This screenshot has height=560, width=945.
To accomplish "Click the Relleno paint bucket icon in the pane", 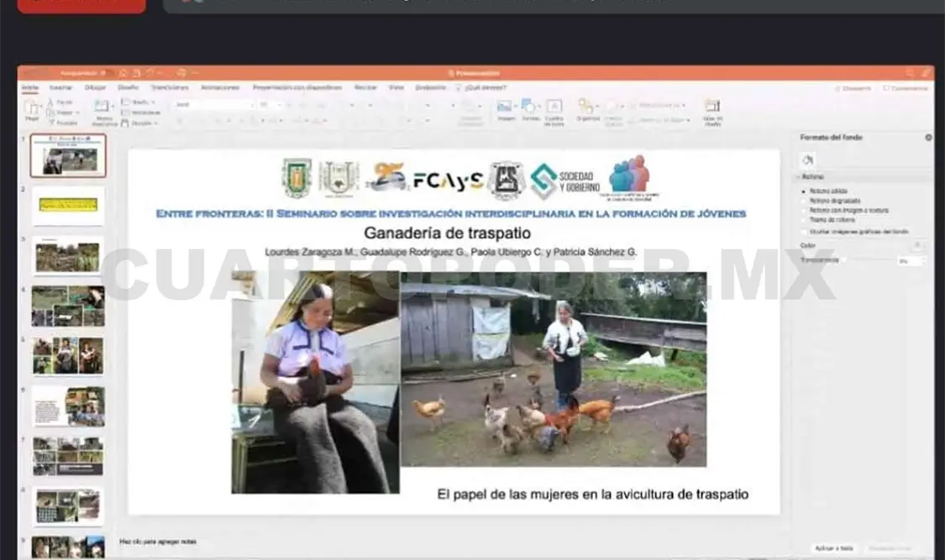I will point(808,160).
